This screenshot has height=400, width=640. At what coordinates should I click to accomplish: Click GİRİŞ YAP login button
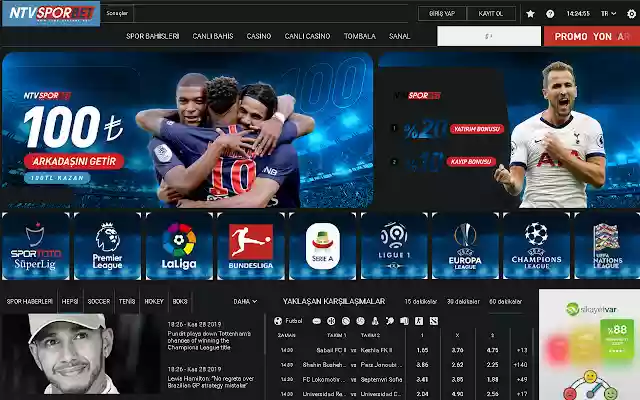pyautogui.click(x=442, y=13)
